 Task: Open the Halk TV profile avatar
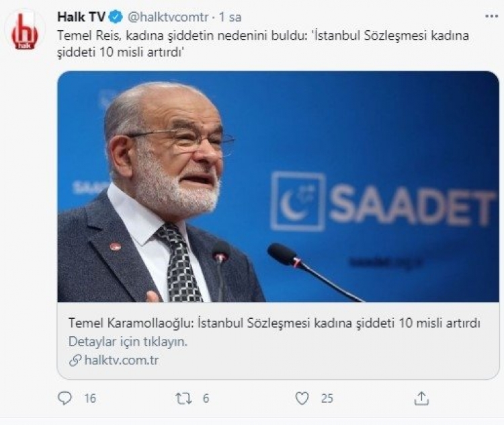[24, 30]
